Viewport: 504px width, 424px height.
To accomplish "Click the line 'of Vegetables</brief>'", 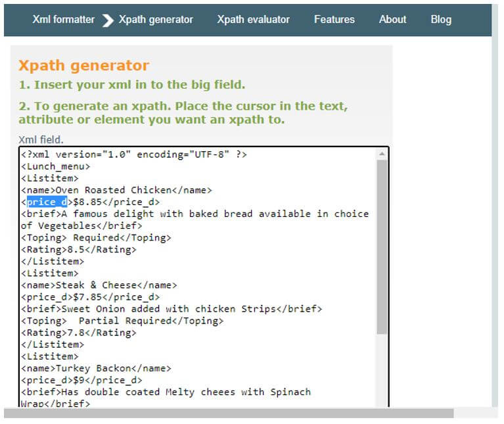I will click(x=81, y=226).
